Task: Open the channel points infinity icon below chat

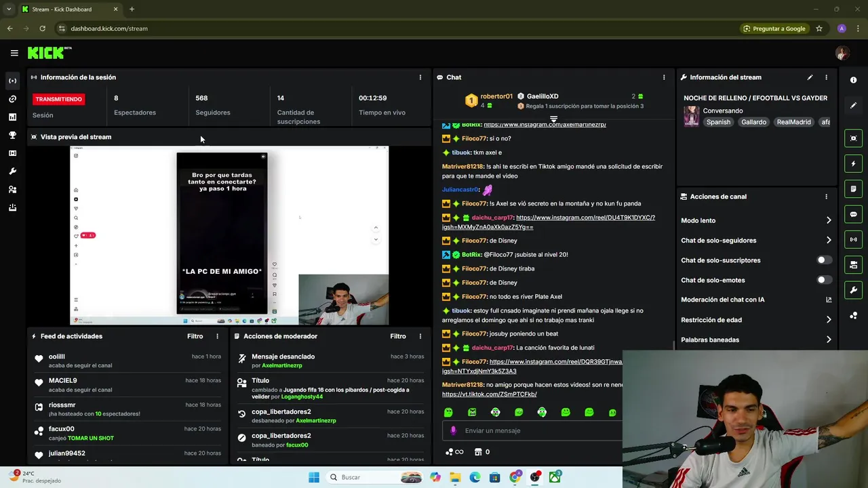Action: coord(454,452)
